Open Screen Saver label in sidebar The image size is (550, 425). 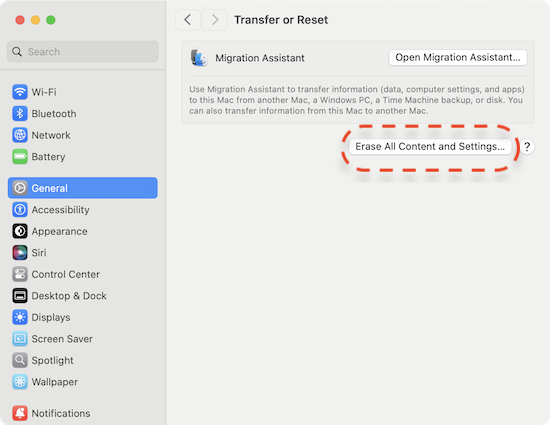[62, 339]
